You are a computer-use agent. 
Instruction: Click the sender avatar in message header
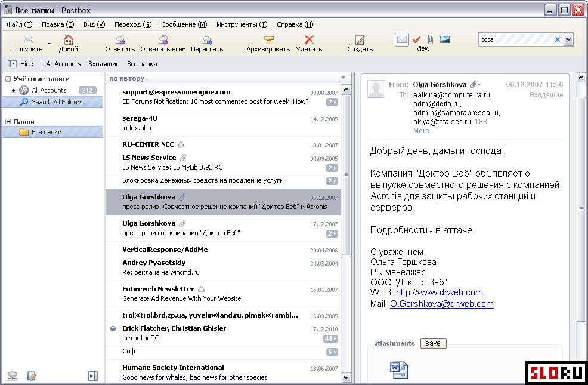pos(376,89)
